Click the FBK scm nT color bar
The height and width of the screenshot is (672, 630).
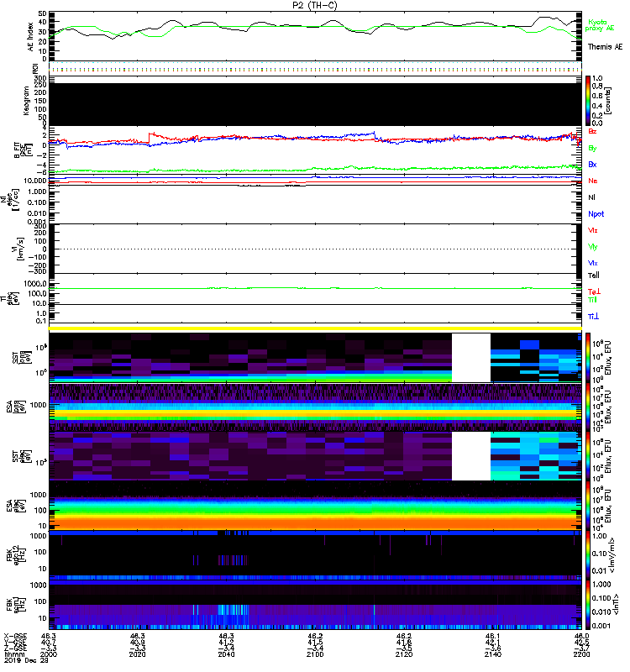coord(588,604)
